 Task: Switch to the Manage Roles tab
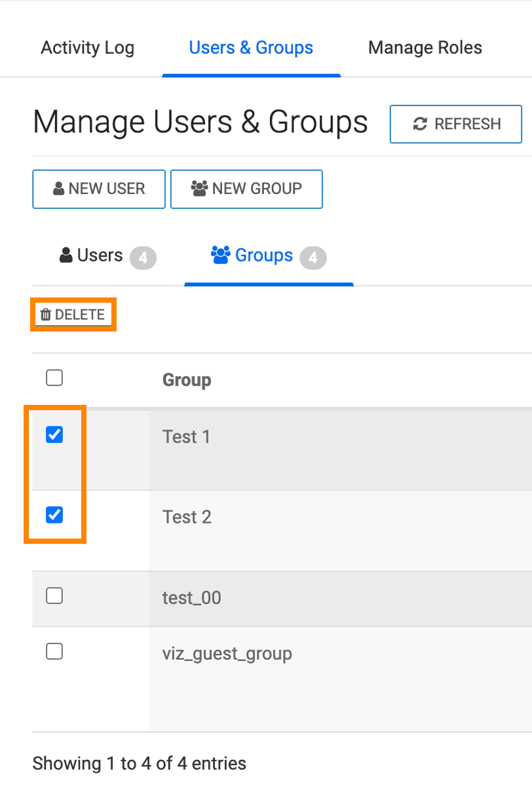425,48
